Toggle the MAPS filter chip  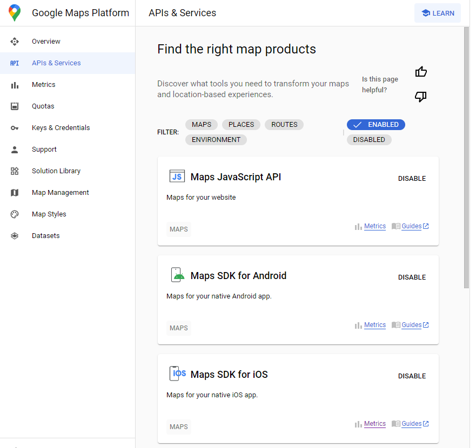[x=202, y=125]
